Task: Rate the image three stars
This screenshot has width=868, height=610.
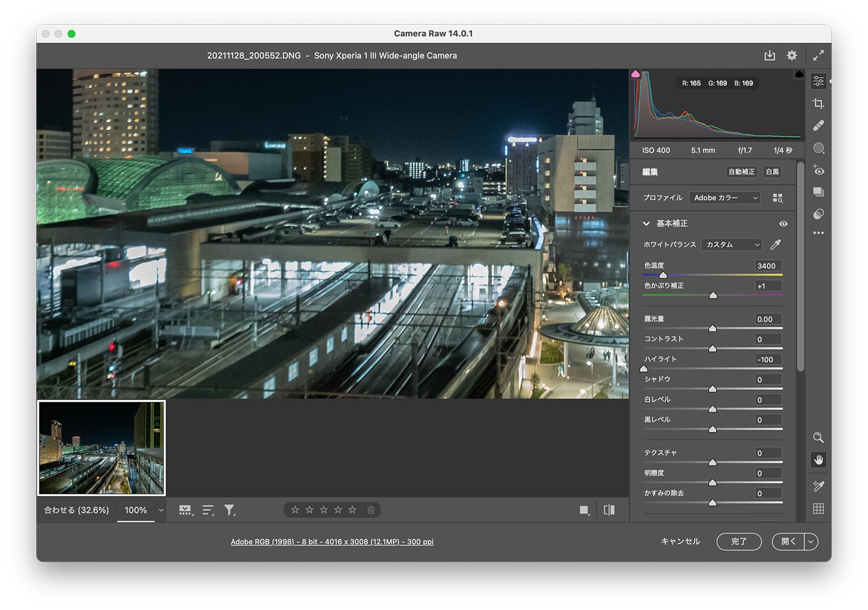Action: 324,510
